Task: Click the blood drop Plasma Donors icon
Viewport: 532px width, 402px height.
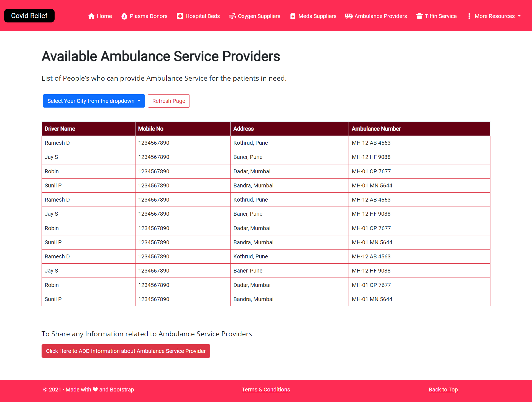Action: [124, 16]
